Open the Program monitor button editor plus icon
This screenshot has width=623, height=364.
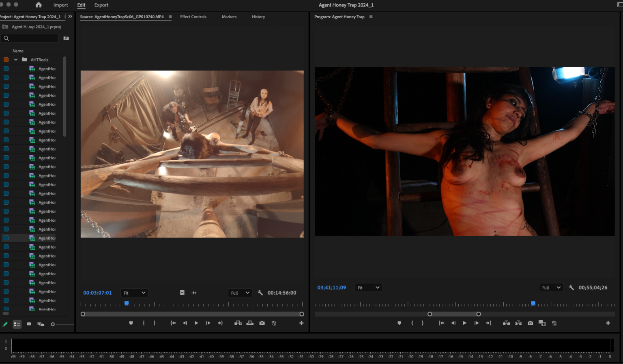[x=608, y=323]
